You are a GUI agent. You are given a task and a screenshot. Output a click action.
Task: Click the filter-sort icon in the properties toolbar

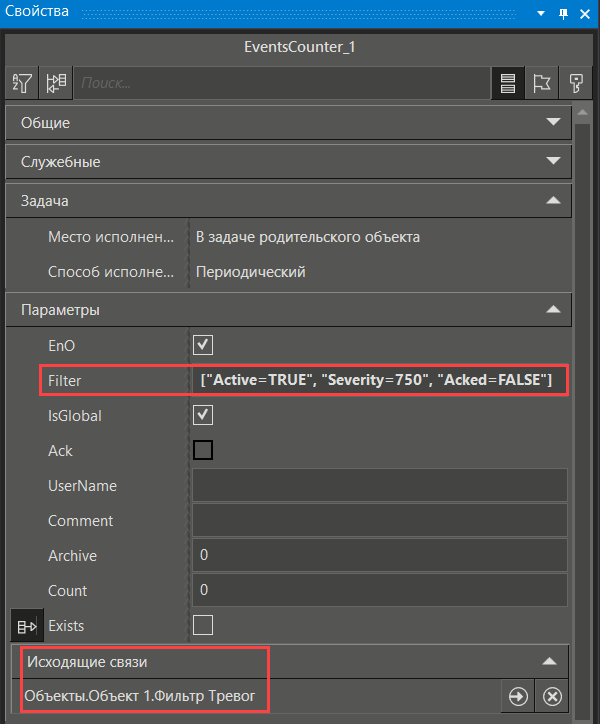click(22, 83)
